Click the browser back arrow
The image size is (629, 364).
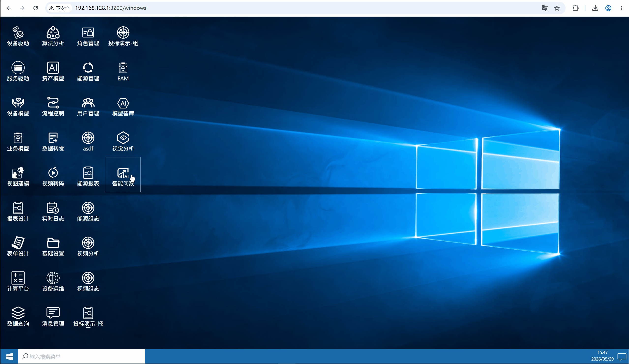coord(9,8)
